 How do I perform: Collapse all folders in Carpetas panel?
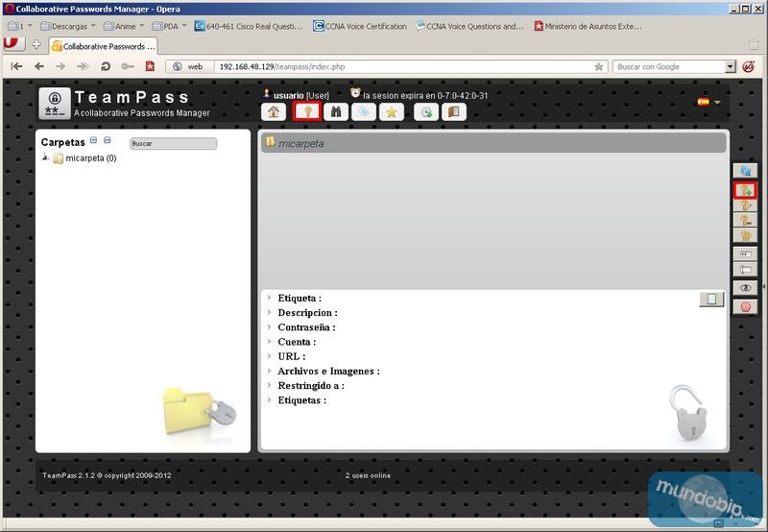point(108,140)
